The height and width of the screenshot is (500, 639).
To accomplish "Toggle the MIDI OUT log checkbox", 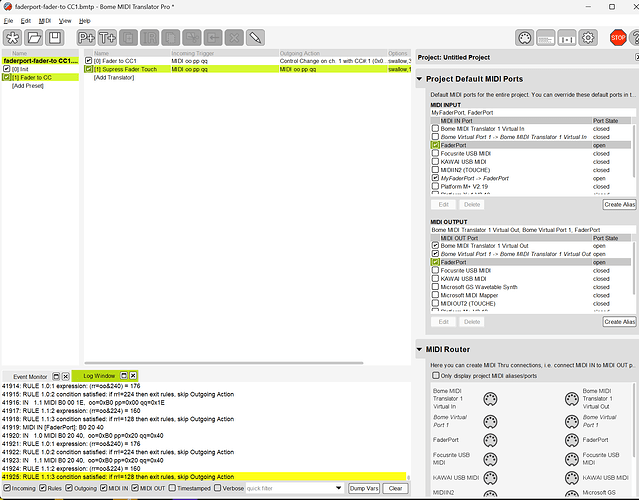I will (x=135, y=488).
